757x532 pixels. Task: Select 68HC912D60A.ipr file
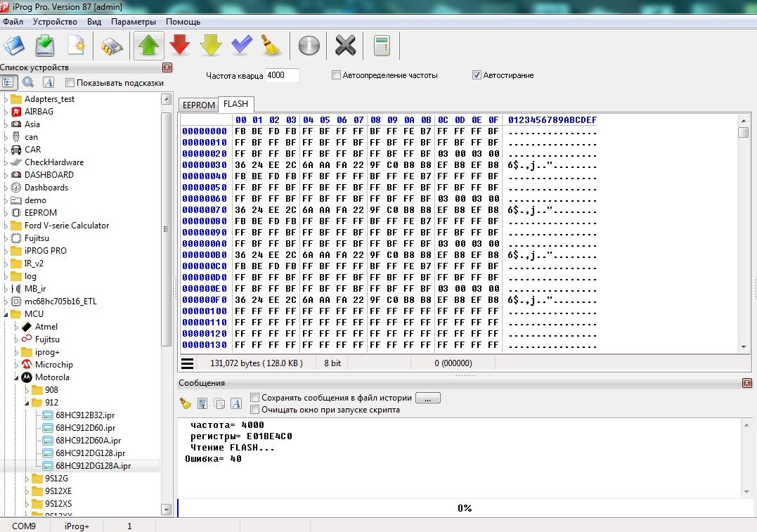click(89, 440)
